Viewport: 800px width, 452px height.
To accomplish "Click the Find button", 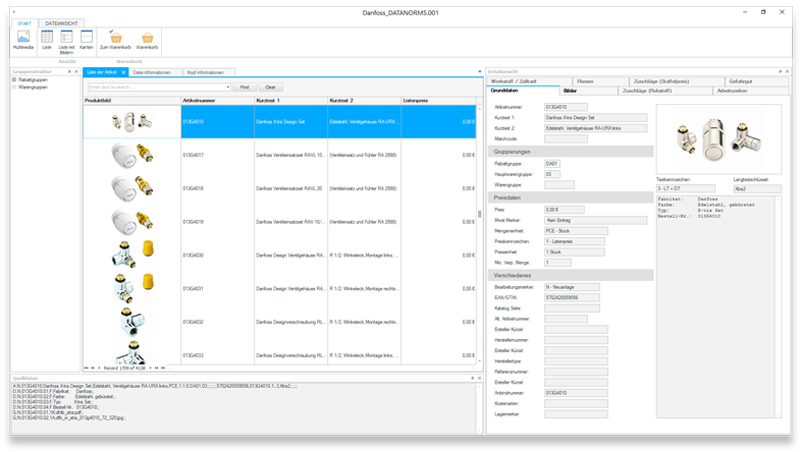I will [244, 87].
